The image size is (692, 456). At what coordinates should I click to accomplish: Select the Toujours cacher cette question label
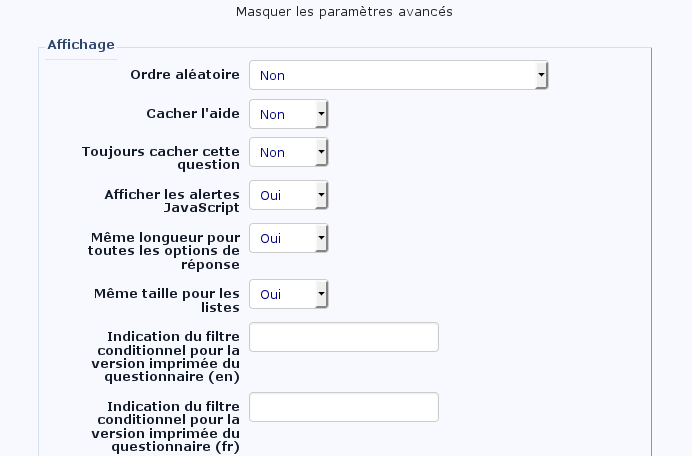161,158
